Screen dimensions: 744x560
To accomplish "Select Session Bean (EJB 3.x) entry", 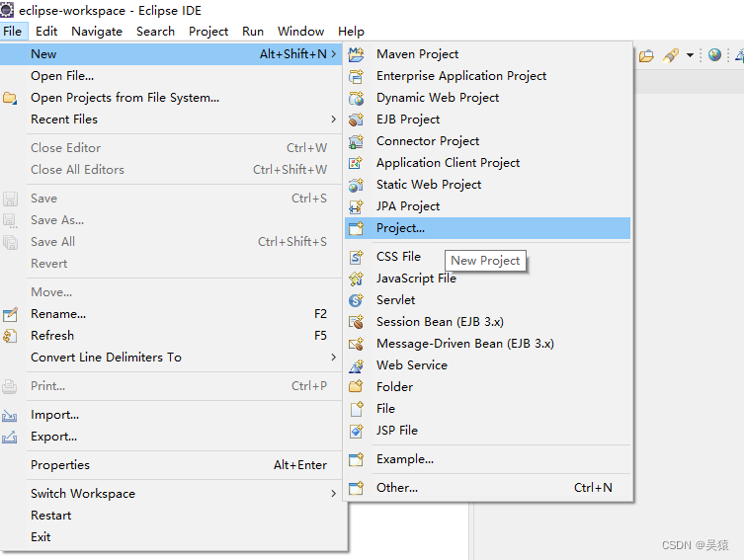I will click(x=488, y=322).
